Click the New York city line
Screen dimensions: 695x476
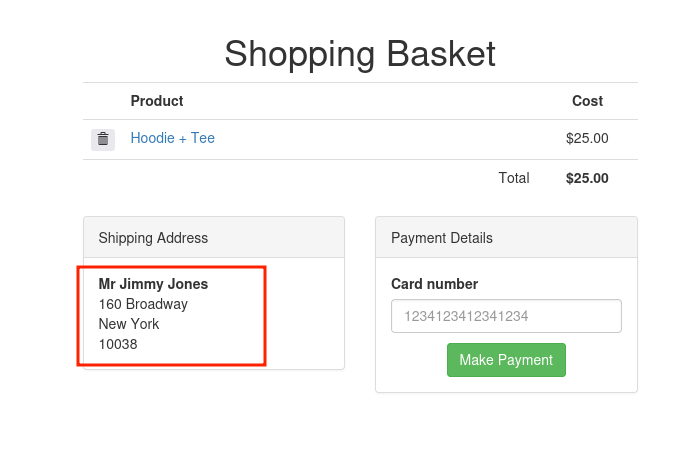point(129,324)
